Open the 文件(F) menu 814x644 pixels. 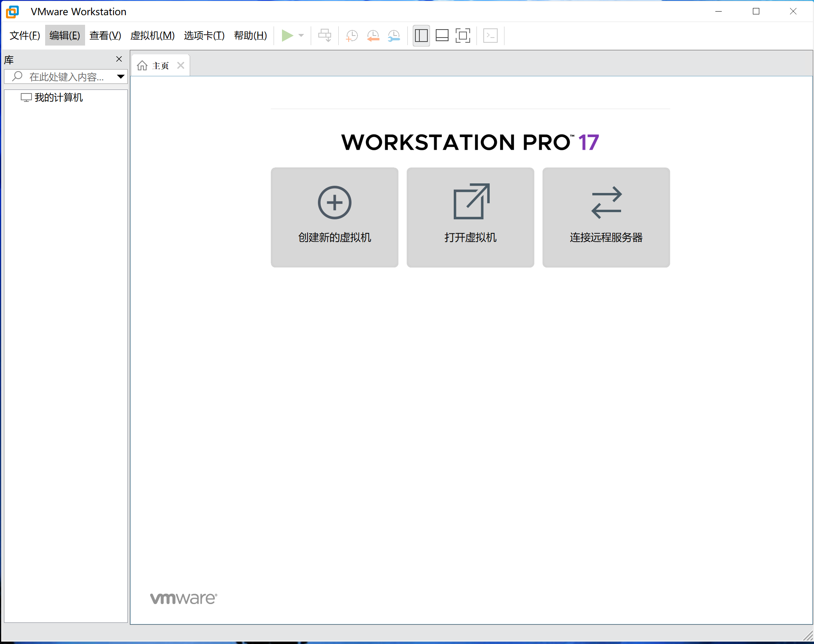click(25, 36)
